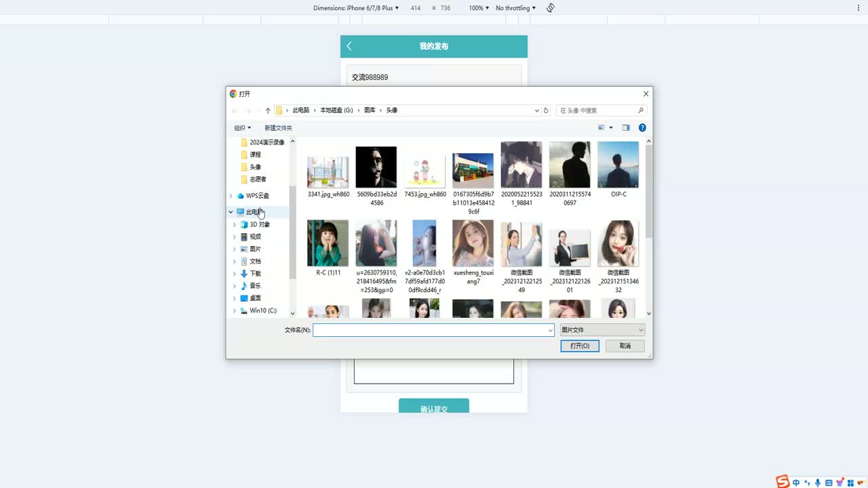
Task: Refresh the 头像 folder listing
Action: tap(546, 110)
